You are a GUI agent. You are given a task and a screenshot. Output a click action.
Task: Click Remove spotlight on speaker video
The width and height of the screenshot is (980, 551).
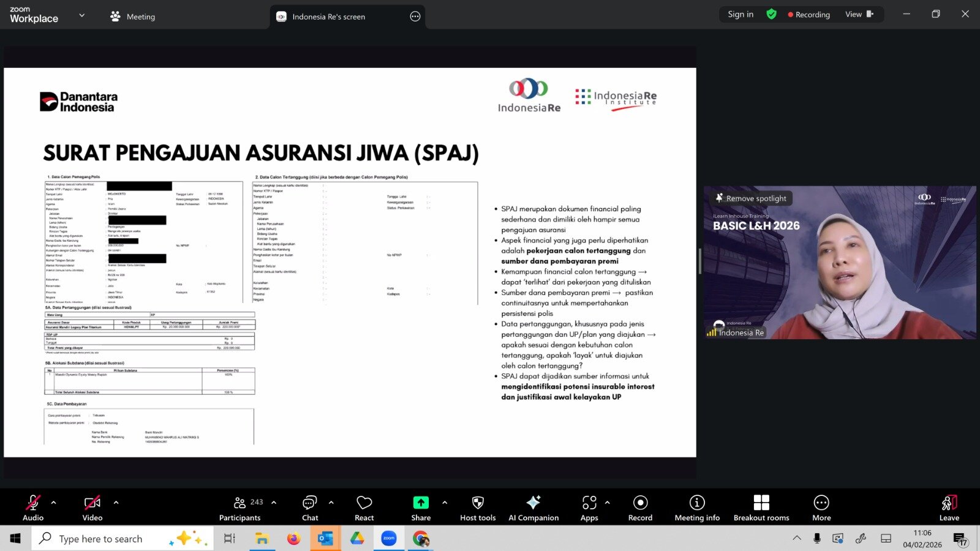click(x=751, y=198)
